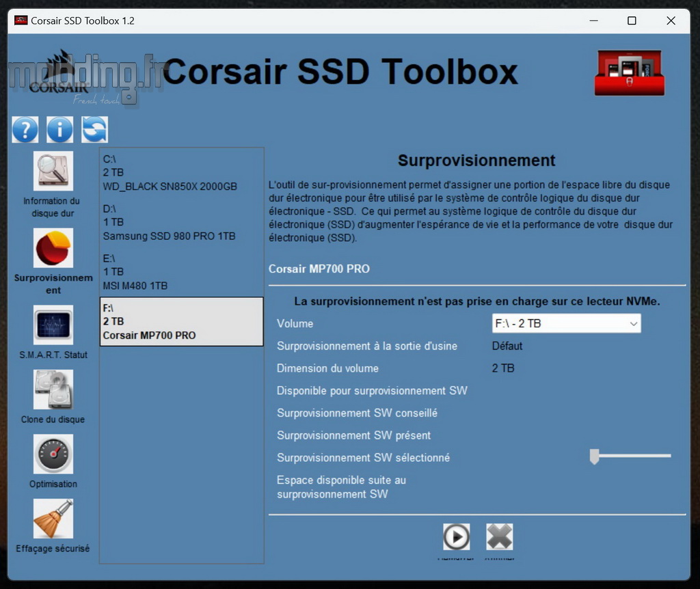Click the 'Information du disque dur' label
The width and height of the screenshot is (700, 589).
point(52,207)
